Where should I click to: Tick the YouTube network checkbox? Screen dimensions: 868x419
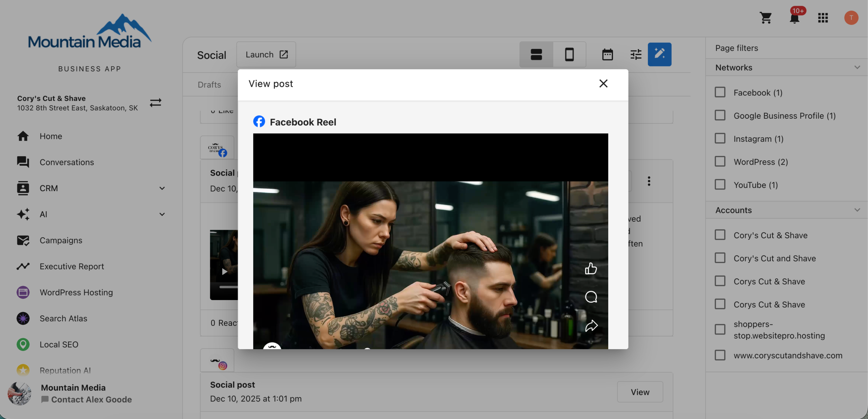click(720, 185)
